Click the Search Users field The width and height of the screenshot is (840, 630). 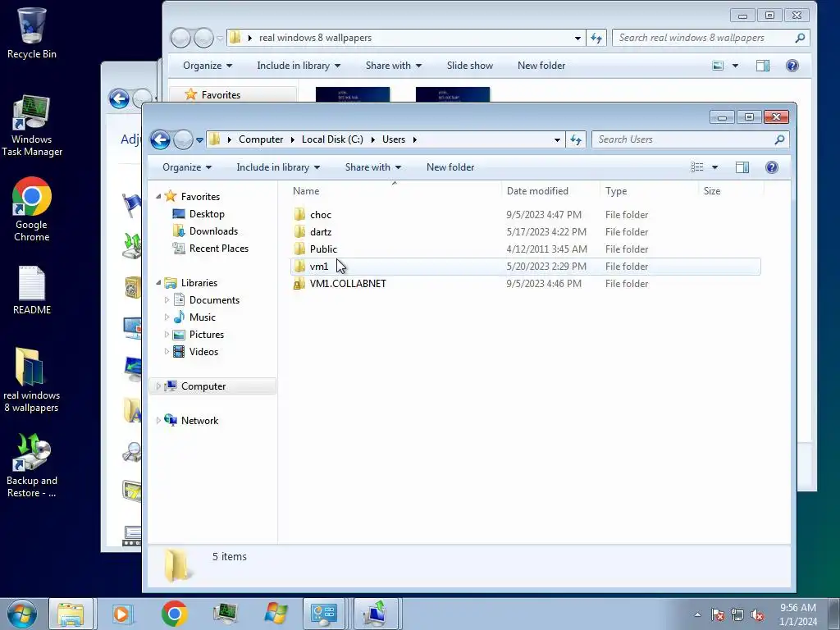[x=690, y=139]
